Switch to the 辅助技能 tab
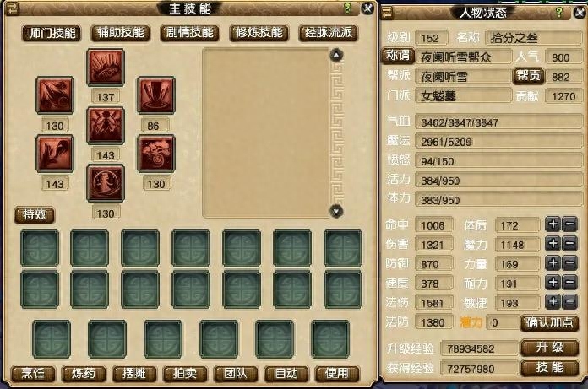 [120, 33]
